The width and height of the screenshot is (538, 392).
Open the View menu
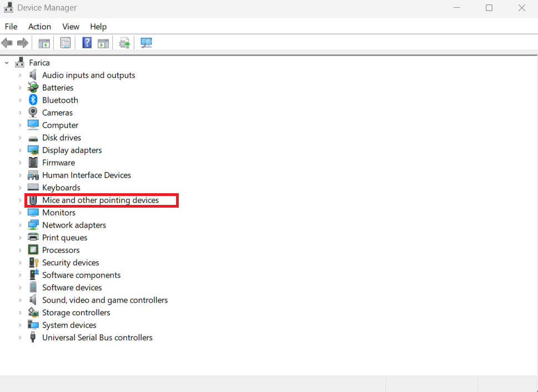pyautogui.click(x=71, y=27)
